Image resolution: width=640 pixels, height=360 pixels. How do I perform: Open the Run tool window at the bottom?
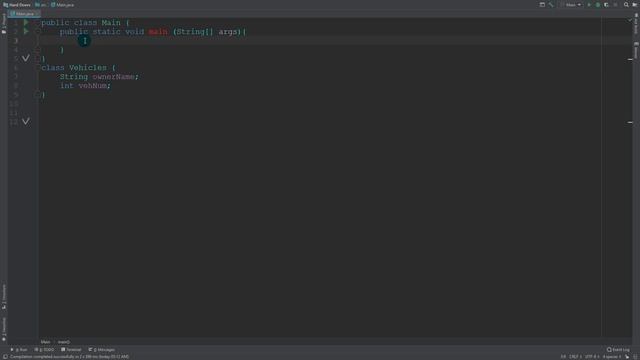[x=19, y=350]
